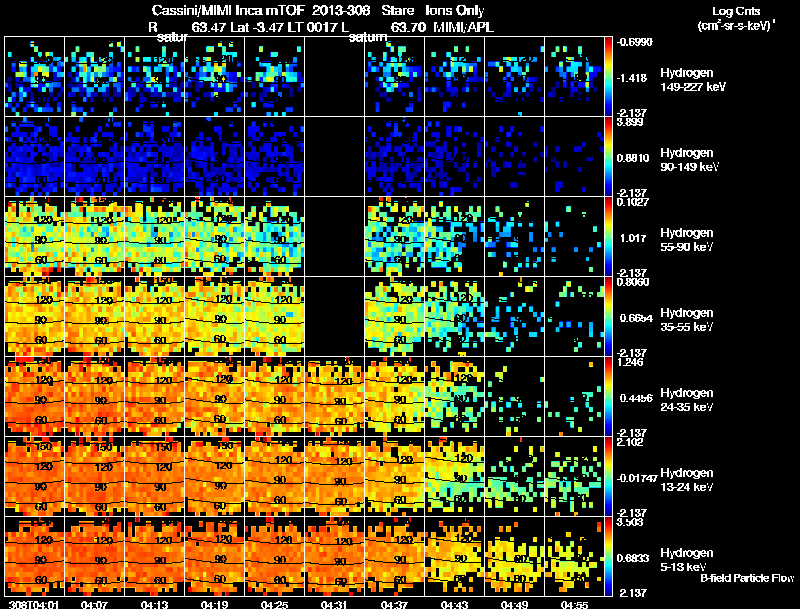
Task: Click the -0.01747 color scale value
Action: 636,478
